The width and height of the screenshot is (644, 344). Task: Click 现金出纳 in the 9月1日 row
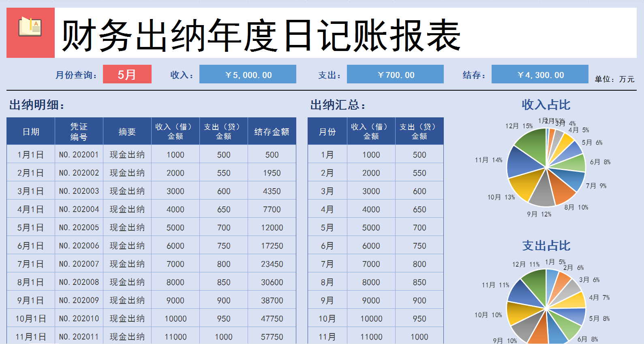point(127,300)
